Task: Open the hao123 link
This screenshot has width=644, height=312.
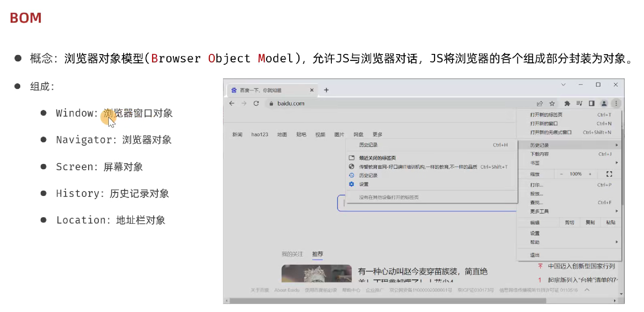Action: click(x=259, y=134)
